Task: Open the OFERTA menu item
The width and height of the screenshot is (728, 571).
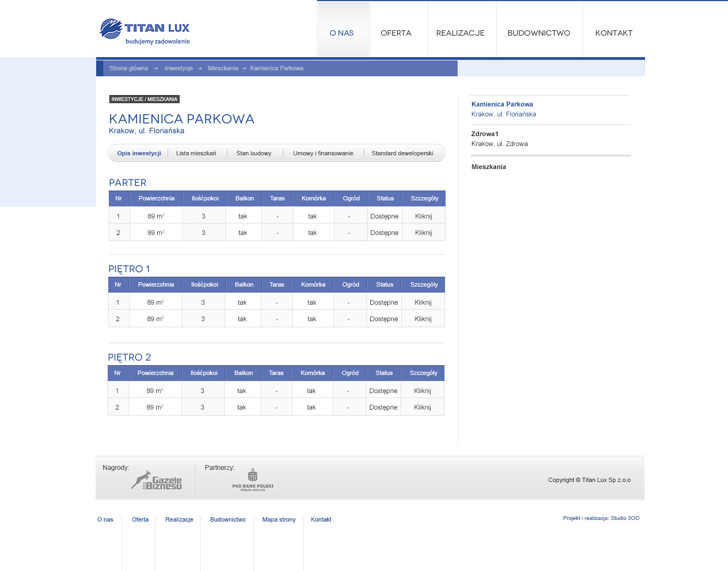Action: 396,33
